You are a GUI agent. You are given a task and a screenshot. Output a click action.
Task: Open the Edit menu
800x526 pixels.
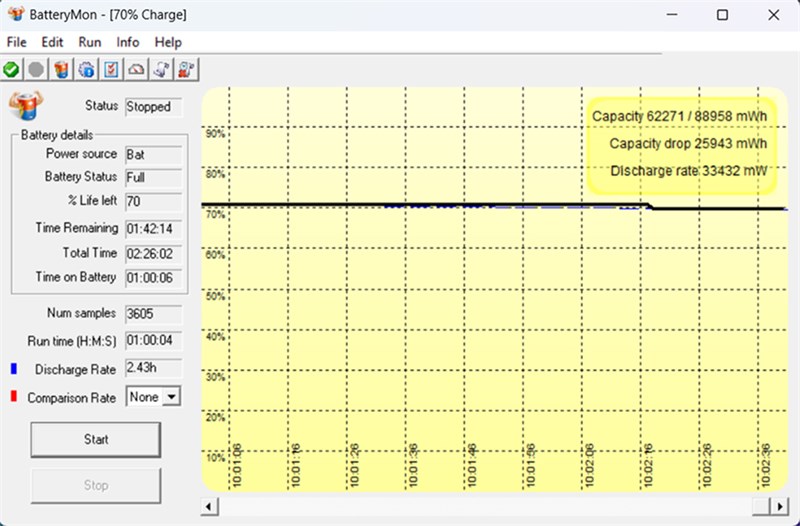52,42
